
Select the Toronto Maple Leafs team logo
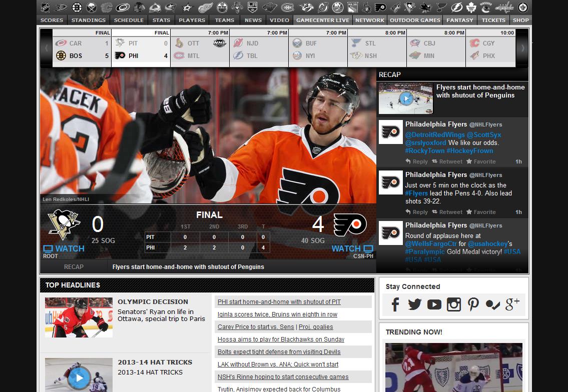point(471,7)
